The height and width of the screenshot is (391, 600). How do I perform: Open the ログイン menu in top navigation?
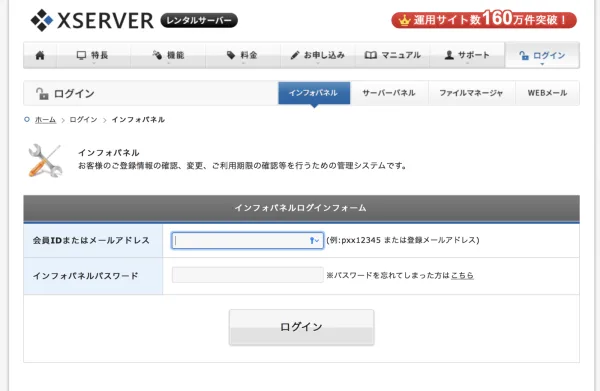(x=542, y=55)
